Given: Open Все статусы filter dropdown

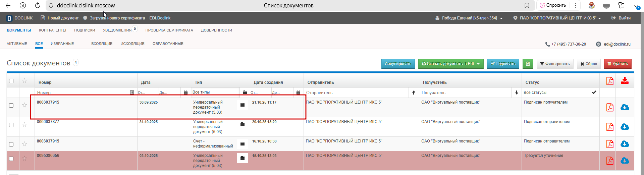Looking at the screenshot, I should (x=555, y=93).
